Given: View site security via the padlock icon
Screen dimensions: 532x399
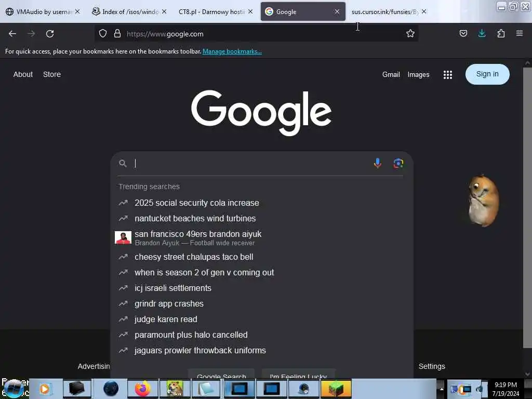Looking at the screenshot, I should pos(117,34).
